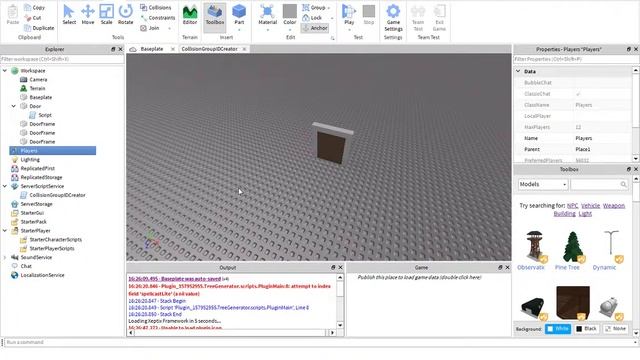Click the Exit Game icon
The height and width of the screenshot is (360, 640).
coord(439,18)
